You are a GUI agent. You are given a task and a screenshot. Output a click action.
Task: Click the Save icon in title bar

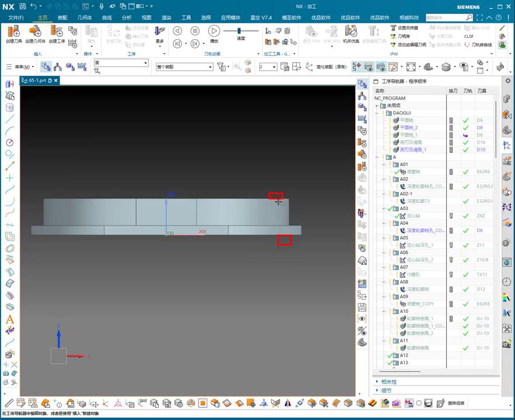pyautogui.click(x=22, y=6)
